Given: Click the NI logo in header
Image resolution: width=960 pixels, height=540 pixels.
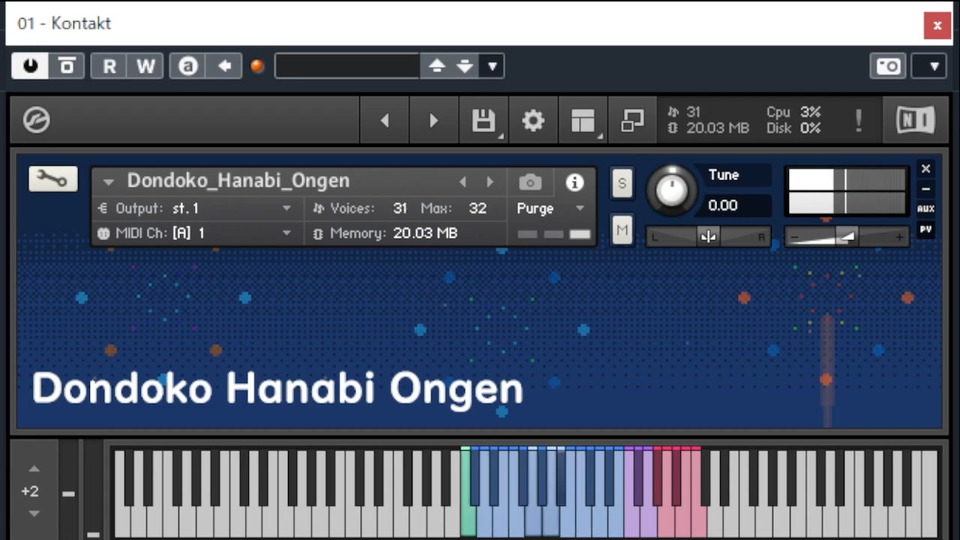Looking at the screenshot, I should pos(916,120).
